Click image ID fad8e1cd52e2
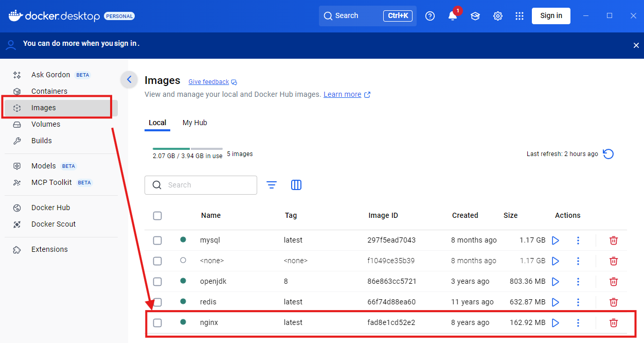The width and height of the screenshot is (644, 343). pos(391,323)
